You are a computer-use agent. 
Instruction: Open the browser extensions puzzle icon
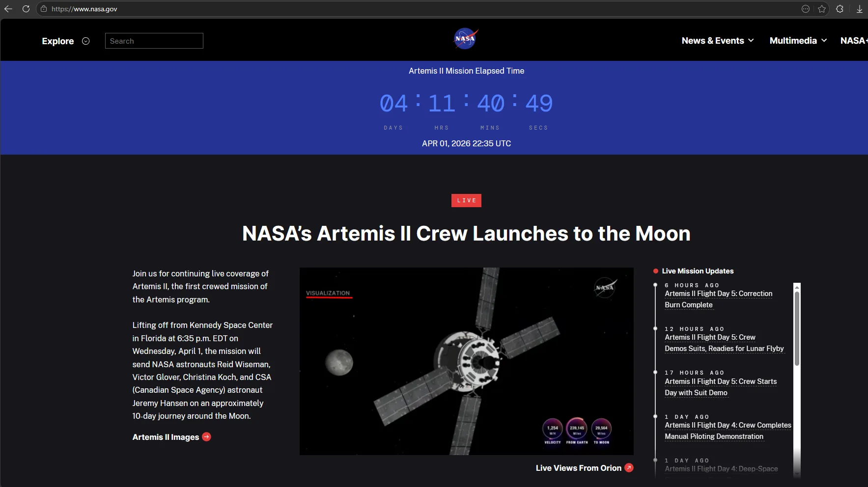click(840, 9)
